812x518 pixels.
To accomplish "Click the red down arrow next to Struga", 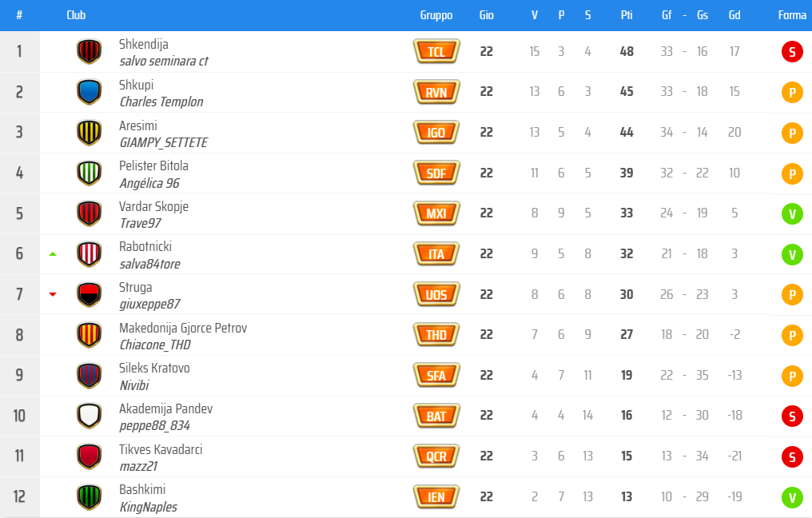I will click(x=53, y=293).
